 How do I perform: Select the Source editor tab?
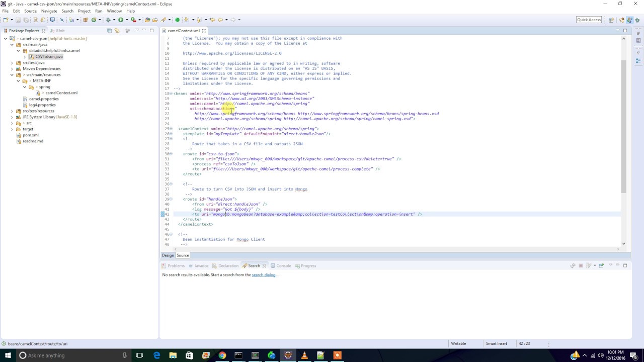pos(183,255)
